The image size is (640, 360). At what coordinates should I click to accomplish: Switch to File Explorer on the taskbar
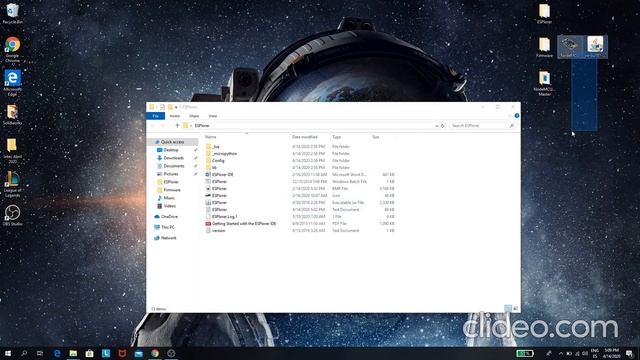coord(73,353)
